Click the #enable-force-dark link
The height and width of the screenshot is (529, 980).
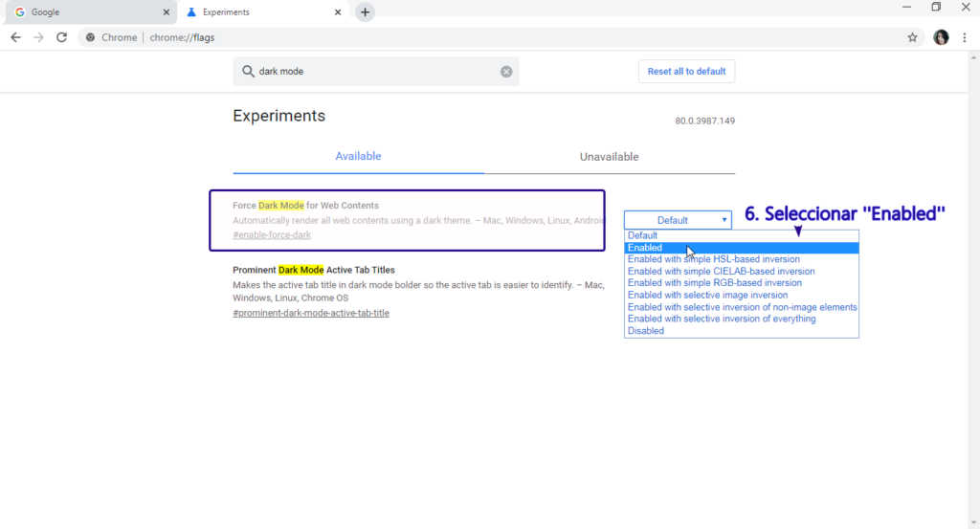272,235
